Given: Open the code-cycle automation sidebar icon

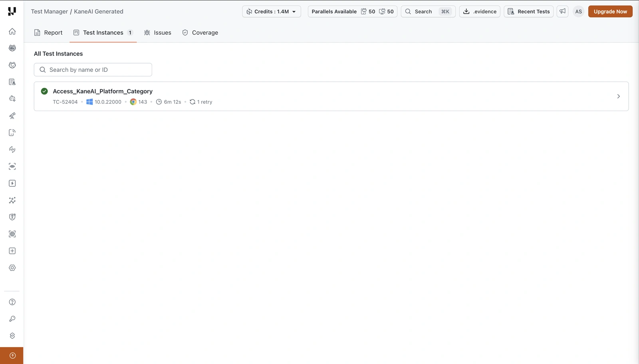Looking at the screenshot, I should [12, 149].
